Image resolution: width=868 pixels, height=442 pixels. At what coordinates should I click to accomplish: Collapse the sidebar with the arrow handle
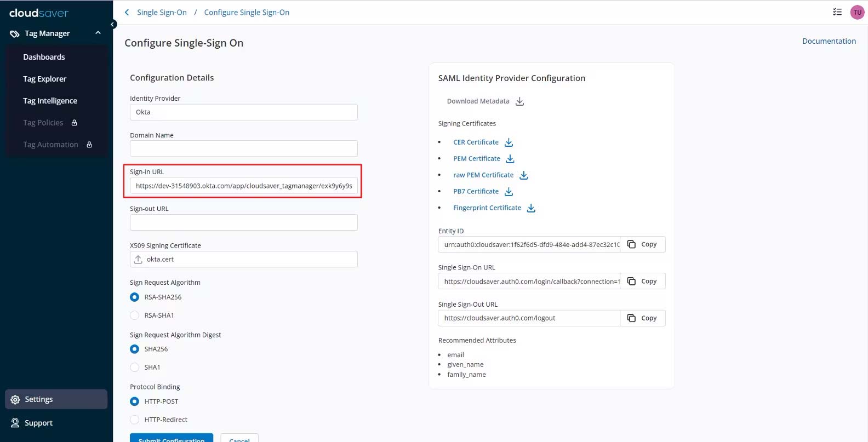click(x=113, y=24)
